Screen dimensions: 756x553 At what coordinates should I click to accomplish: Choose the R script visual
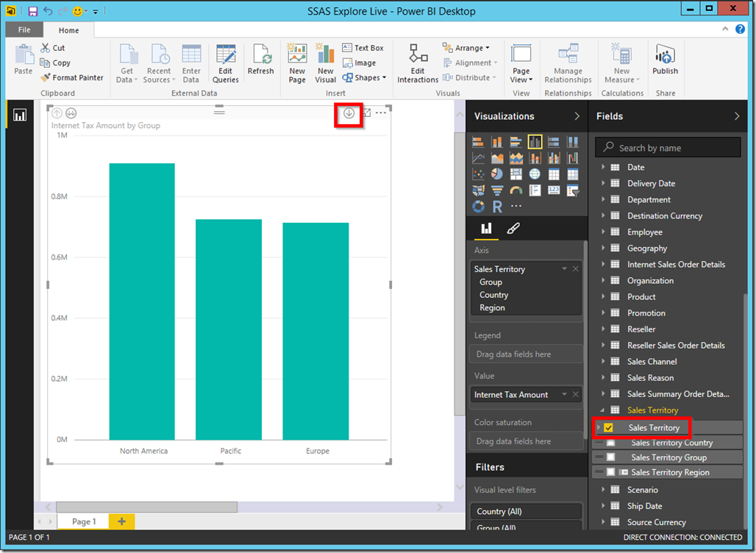[x=497, y=207]
